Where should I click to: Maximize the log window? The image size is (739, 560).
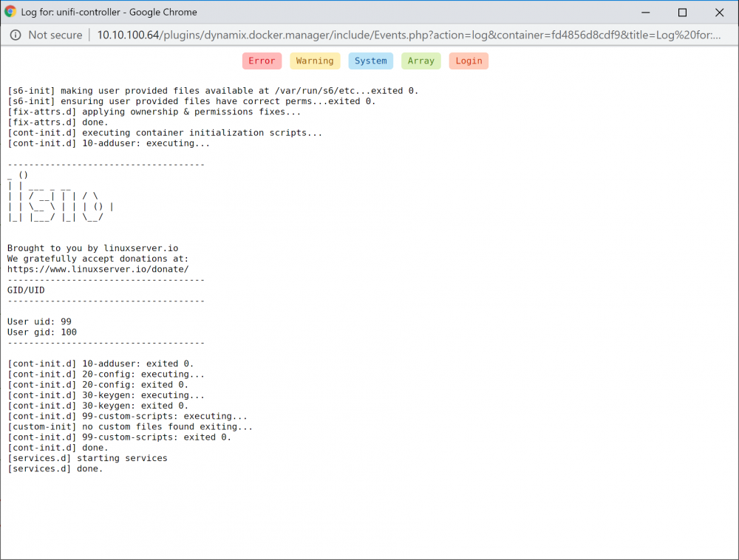(x=682, y=13)
